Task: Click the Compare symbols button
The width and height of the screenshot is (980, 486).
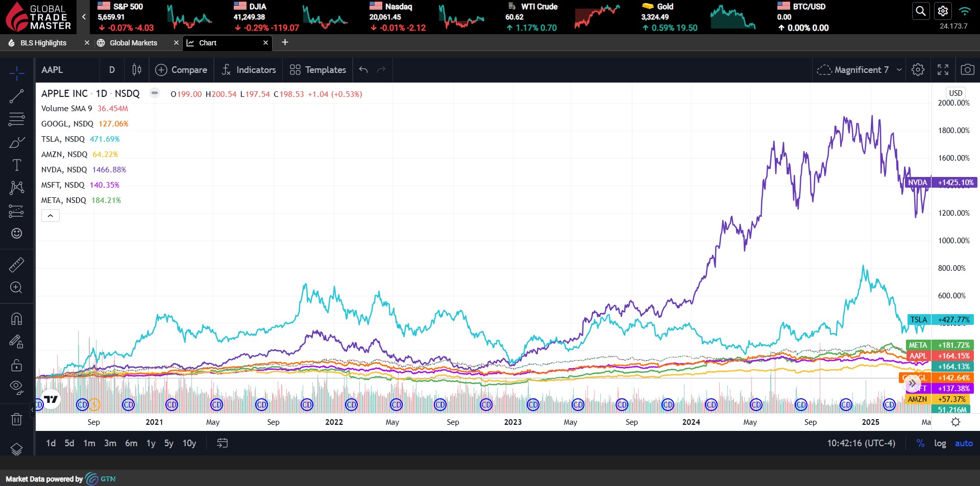Action: pos(181,70)
